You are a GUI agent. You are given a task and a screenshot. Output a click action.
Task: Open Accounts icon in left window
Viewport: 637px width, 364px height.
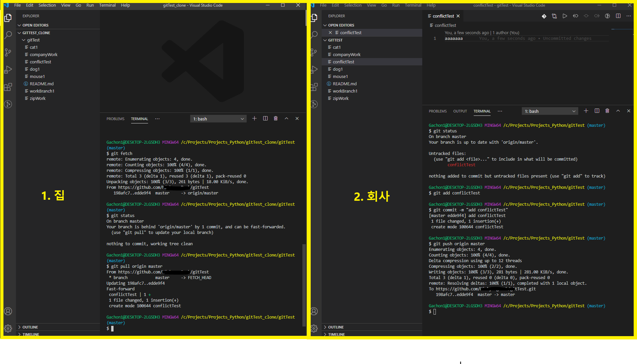click(x=8, y=311)
